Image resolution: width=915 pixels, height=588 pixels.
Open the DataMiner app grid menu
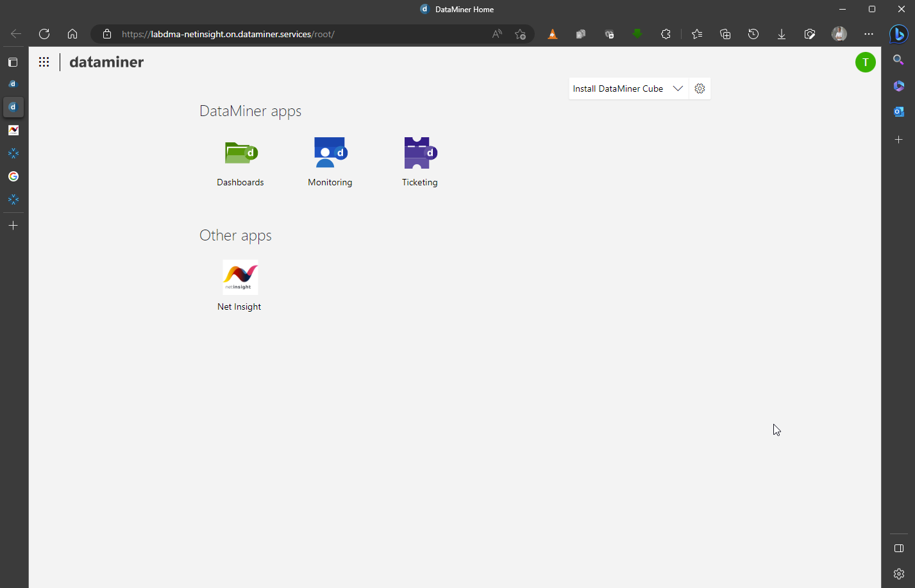click(44, 62)
